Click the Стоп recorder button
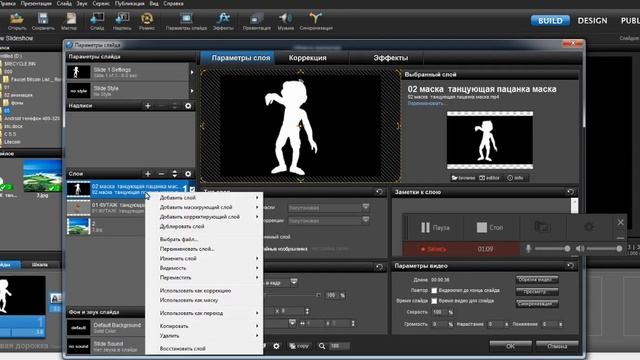Viewport: 640px width, 360px height. click(x=490, y=227)
